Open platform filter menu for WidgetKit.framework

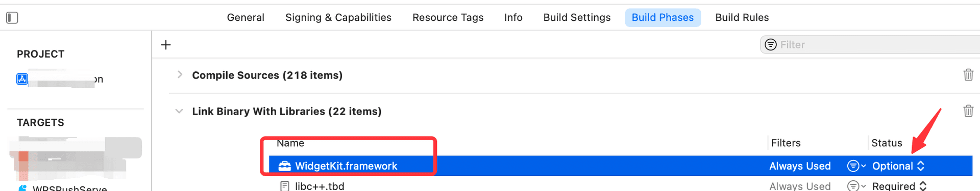point(856,166)
